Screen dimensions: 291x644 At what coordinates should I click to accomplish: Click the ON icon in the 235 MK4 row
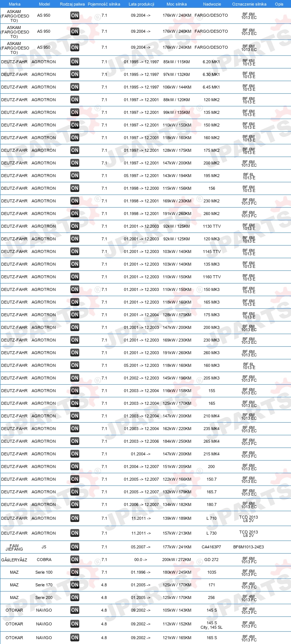click(75, 429)
